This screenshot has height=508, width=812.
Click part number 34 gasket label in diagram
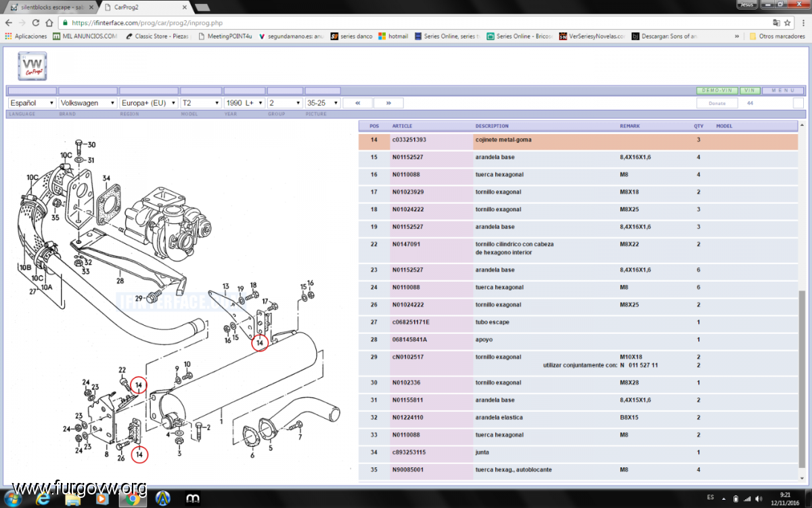pyautogui.click(x=106, y=178)
